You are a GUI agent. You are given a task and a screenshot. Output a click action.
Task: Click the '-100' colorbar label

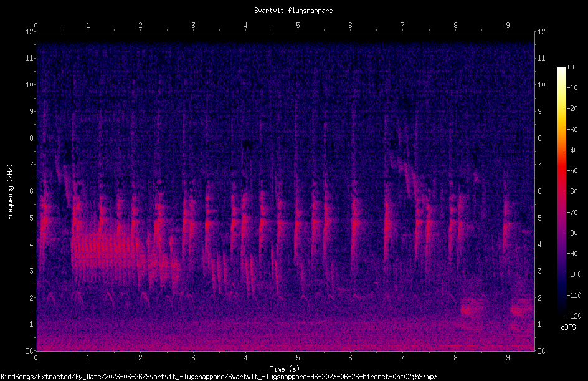click(x=574, y=274)
